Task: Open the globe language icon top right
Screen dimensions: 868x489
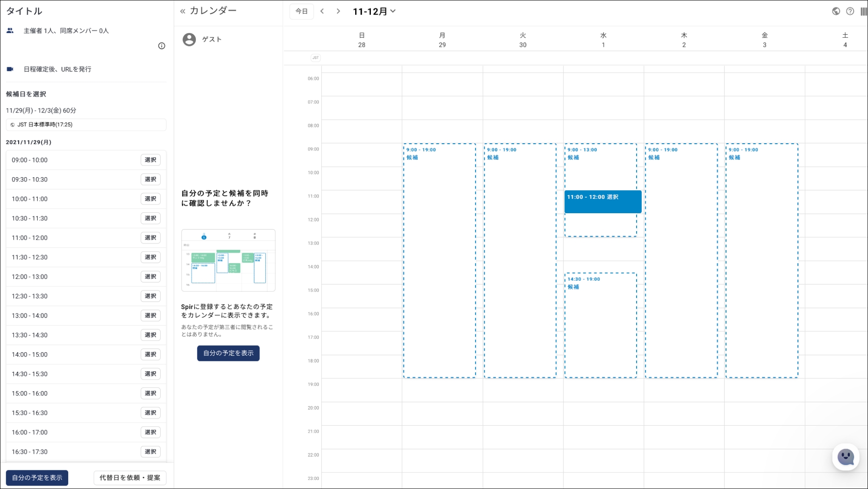Action: pos(836,12)
